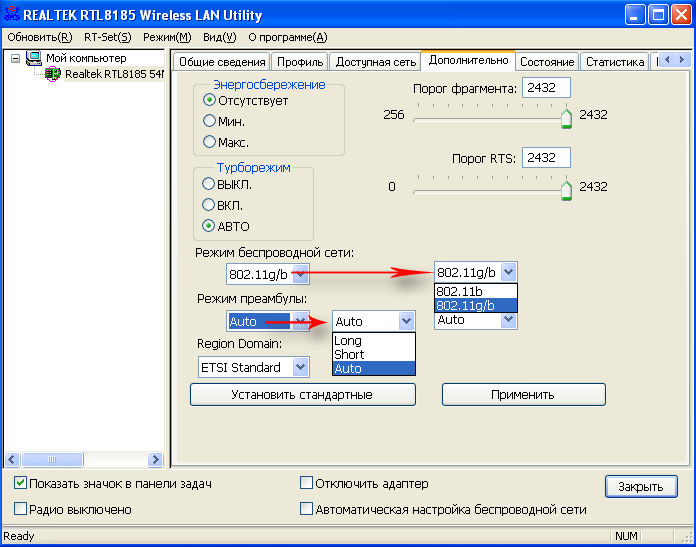The image size is (696, 547).
Task: Open wireless mode 802.11g/b dropdown on left
Action: pos(301,274)
